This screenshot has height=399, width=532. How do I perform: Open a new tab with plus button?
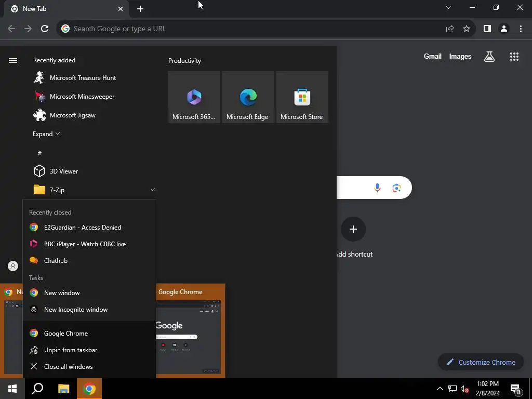(x=140, y=9)
